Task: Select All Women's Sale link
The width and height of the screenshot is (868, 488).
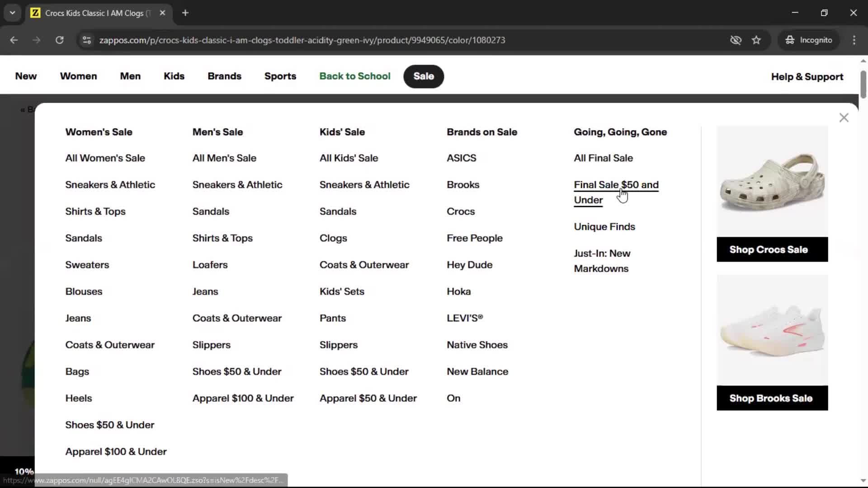Action: tap(105, 158)
